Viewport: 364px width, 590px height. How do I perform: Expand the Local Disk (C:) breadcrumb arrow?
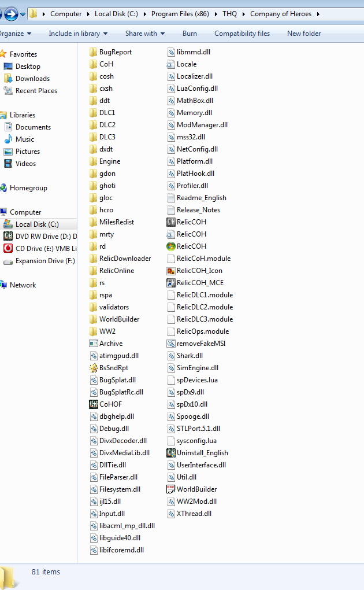click(145, 14)
